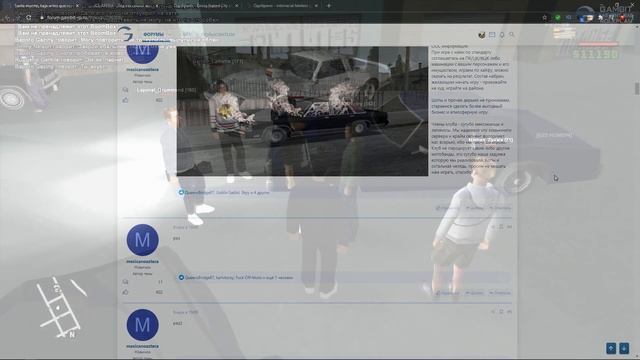
Task: Open the account avatar icon in forum header
Action: point(482,35)
